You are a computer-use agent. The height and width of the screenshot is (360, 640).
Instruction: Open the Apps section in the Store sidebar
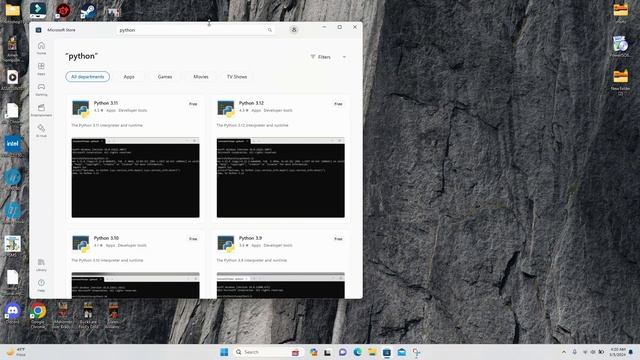41,68
